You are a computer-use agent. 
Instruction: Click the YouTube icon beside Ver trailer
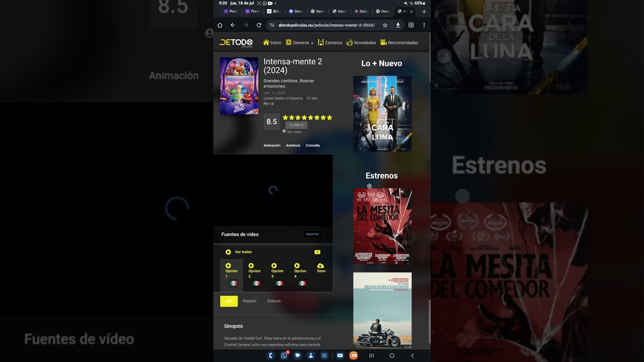[317, 252]
